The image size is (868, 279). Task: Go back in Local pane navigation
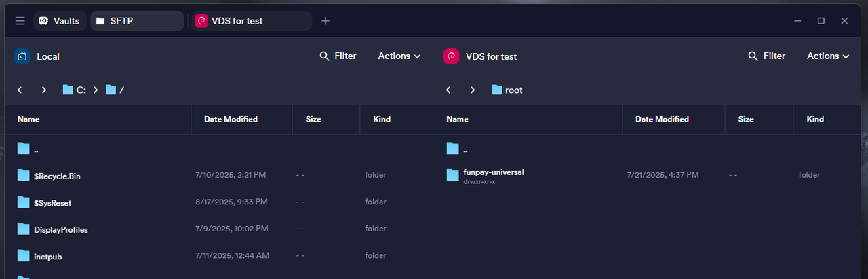coord(20,90)
